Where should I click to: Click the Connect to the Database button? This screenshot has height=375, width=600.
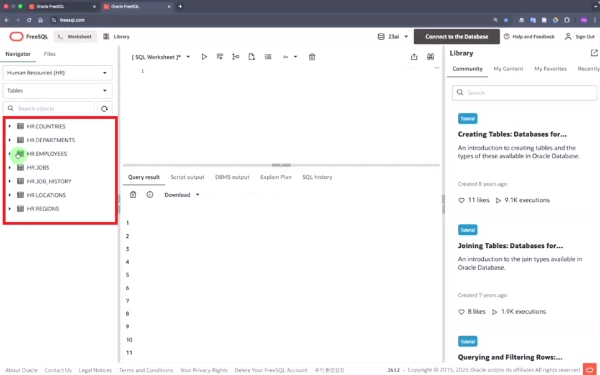click(457, 37)
